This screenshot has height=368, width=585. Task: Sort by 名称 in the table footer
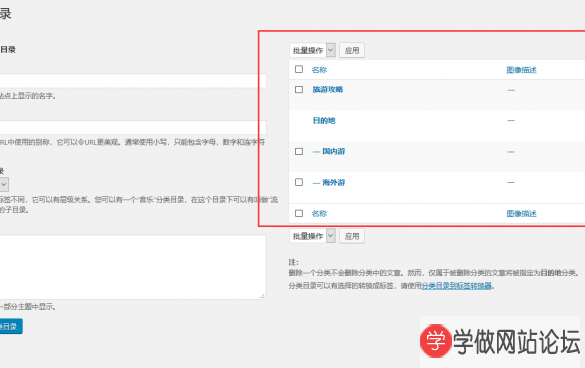pos(319,214)
